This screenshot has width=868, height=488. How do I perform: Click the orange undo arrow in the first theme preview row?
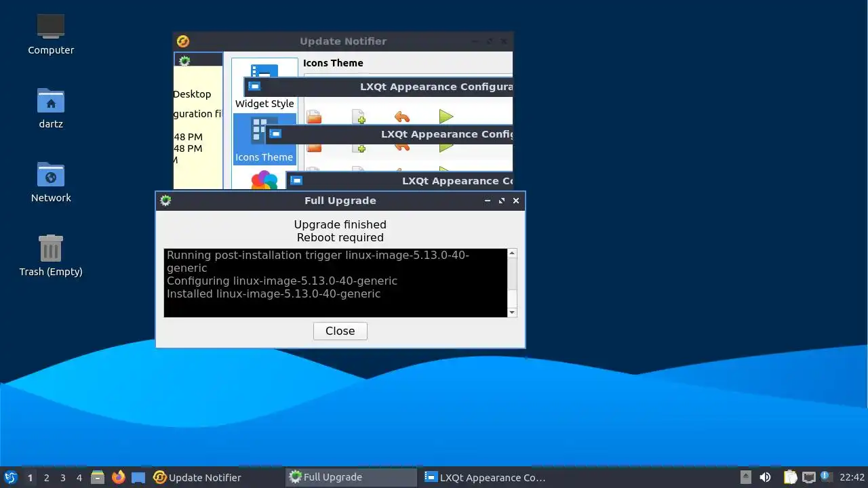tap(402, 117)
